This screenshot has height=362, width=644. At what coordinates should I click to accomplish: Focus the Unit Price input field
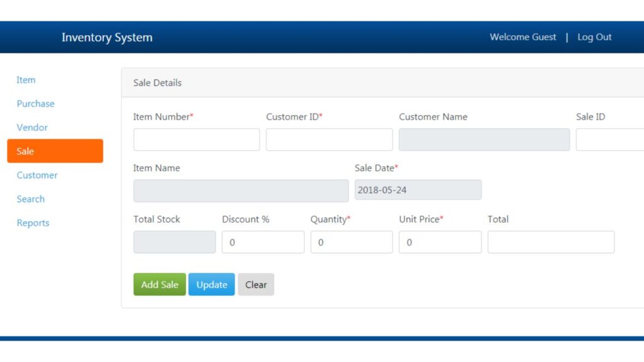440,242
